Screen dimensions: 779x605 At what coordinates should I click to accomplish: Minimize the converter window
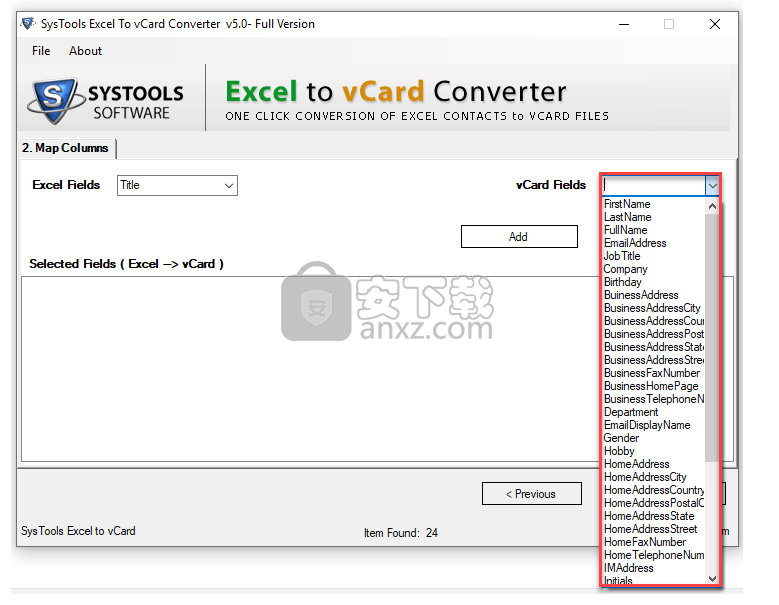(x=624, y=24)
